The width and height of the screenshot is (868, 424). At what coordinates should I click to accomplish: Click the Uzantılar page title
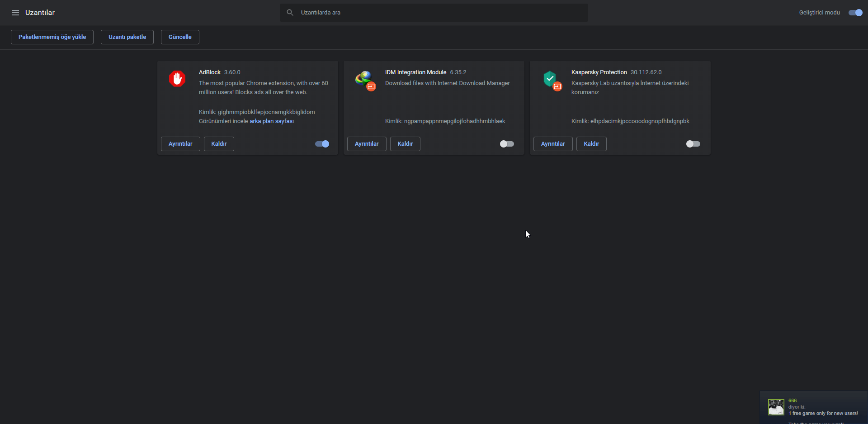click(40, 13)
